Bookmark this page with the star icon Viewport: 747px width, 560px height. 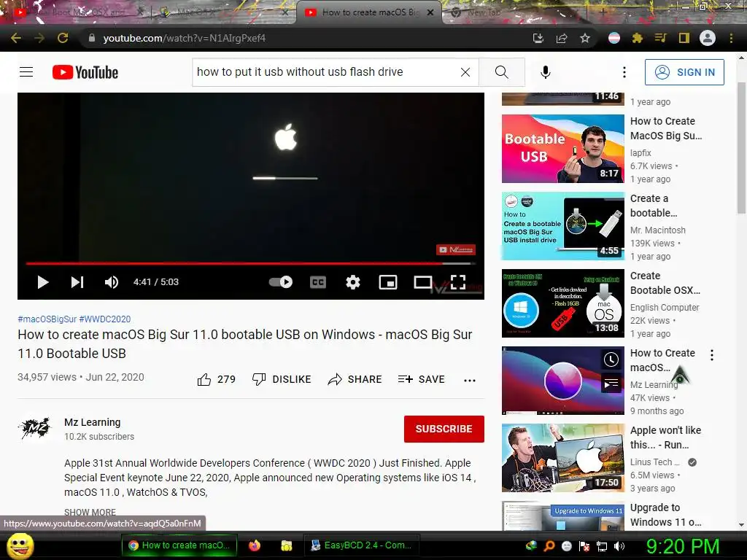pyautogui.click(x=585, y=38)
